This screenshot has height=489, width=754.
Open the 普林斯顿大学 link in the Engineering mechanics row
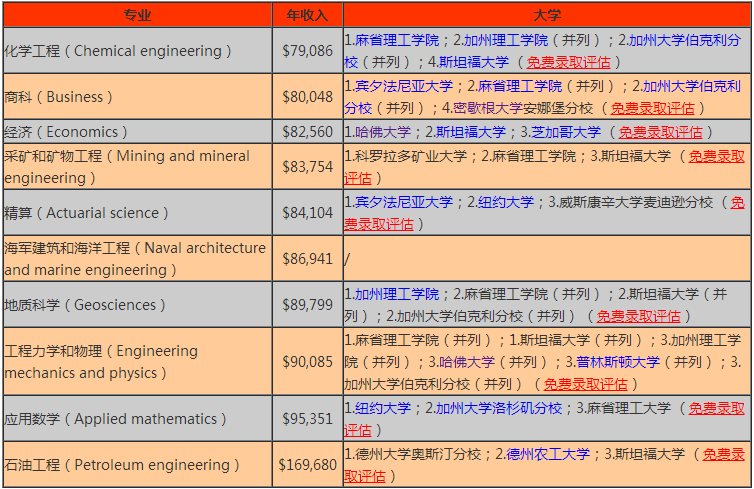[x=618, y=362]
